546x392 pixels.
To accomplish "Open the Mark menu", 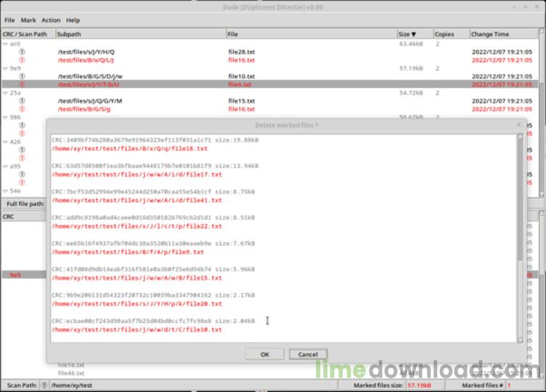I will tap(28, 20).
